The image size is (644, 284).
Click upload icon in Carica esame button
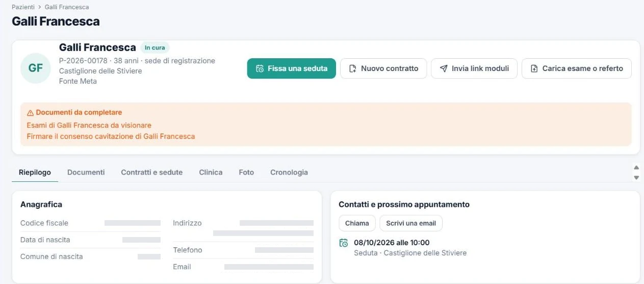(534, 68)
